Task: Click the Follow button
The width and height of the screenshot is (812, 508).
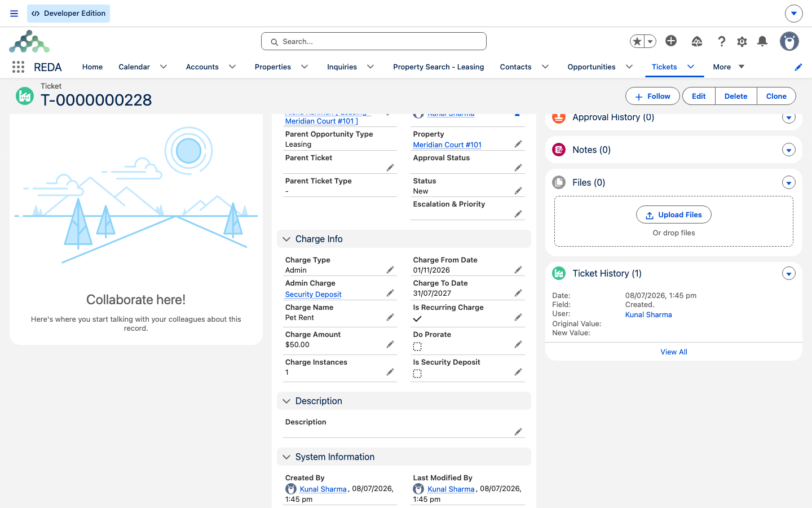Action: [653, 97]
